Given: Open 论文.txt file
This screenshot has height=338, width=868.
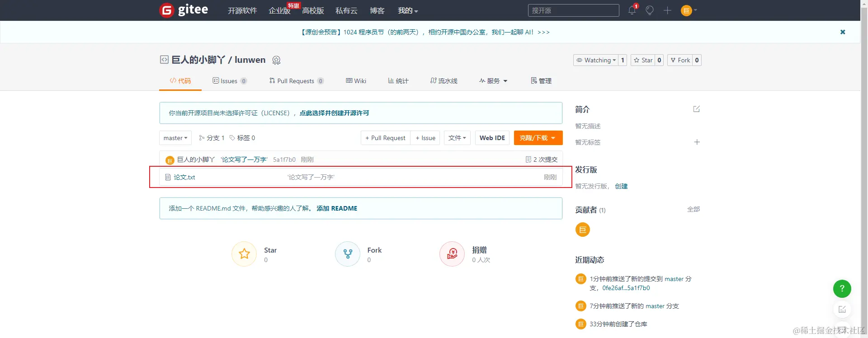Looking at the screenshot, I should point(184,177).
